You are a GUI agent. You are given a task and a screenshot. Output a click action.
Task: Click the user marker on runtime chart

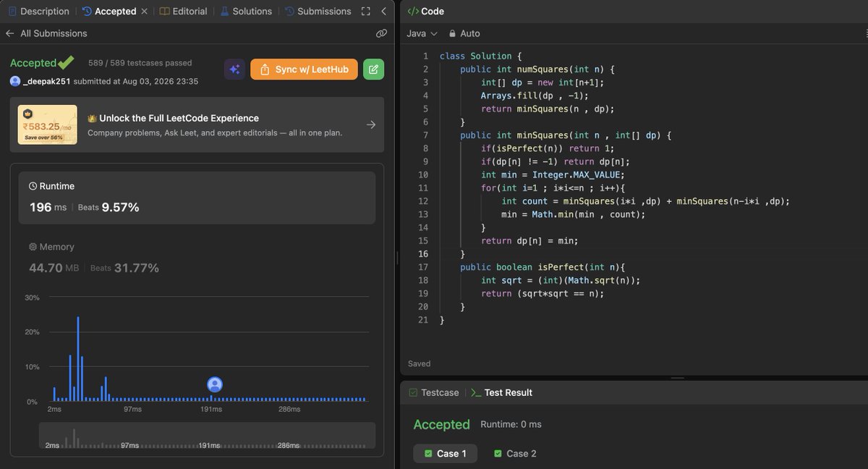(x=215, y=385)
